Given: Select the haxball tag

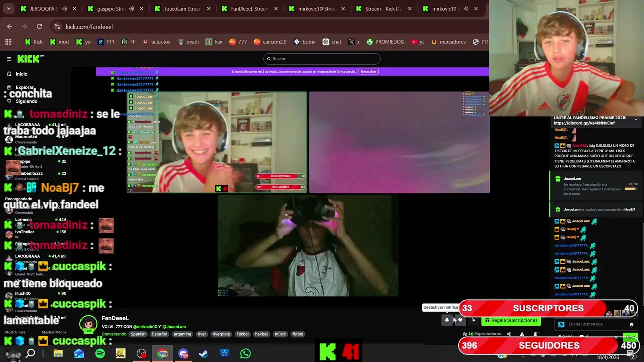Looking at the screenshot, I should point(261,334).
